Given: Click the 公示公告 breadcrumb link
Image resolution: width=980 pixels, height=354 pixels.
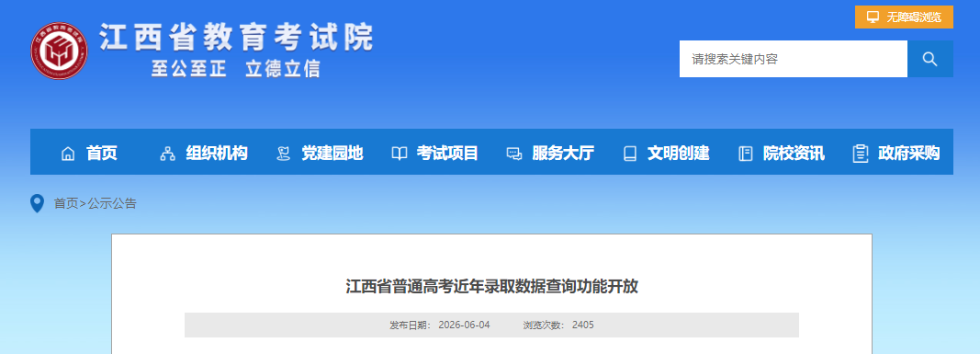Looking at the screenshot, I should [x=112, y=203].
